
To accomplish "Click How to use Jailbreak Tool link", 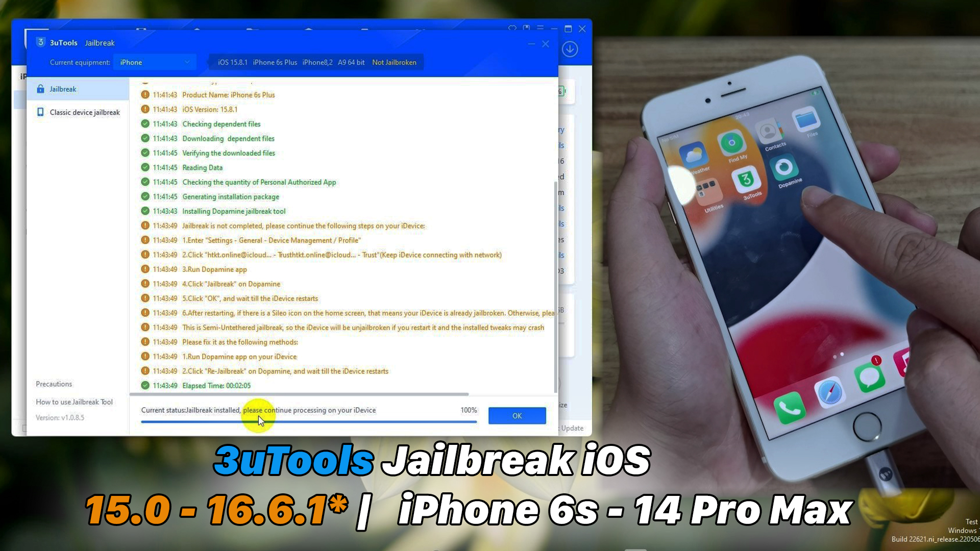I will click(x=74, y=402).
